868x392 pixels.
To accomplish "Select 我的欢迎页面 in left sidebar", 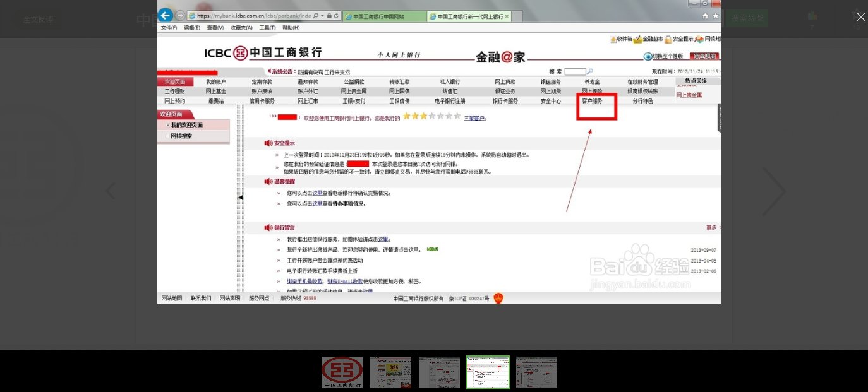I will click(187, 125).
